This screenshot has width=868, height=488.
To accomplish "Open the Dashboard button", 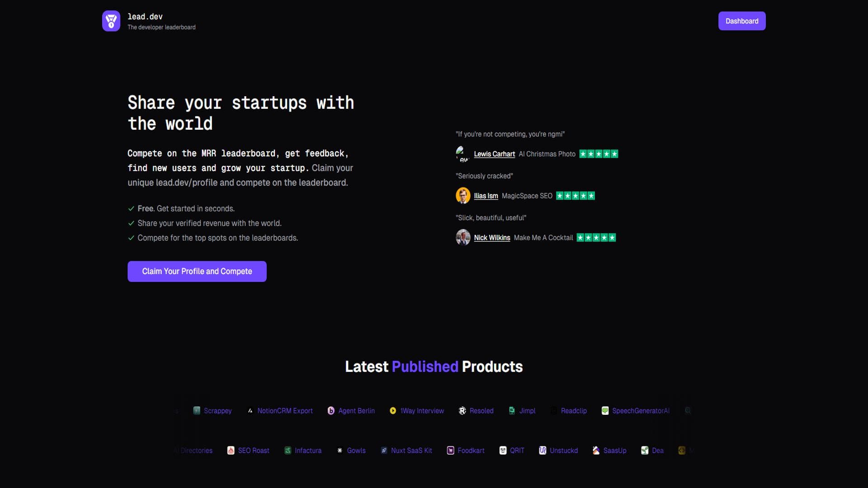I will tap(741, 21).
